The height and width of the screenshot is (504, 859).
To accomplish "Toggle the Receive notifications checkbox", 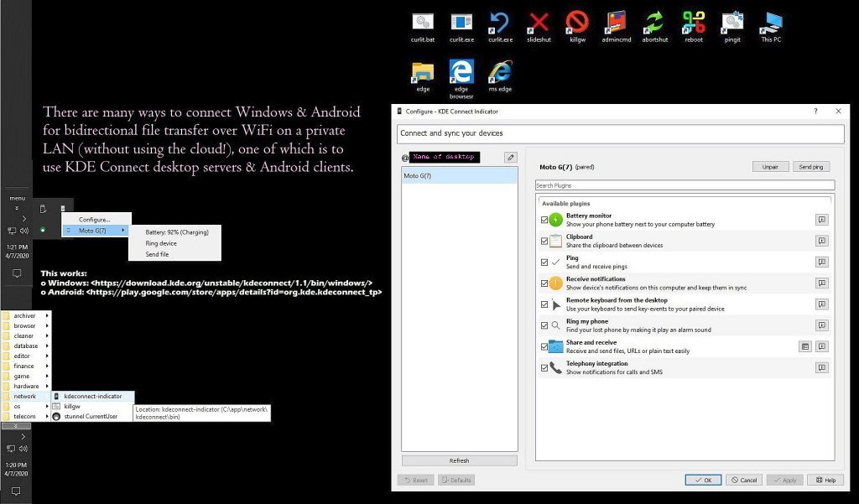I will (544, 283).
